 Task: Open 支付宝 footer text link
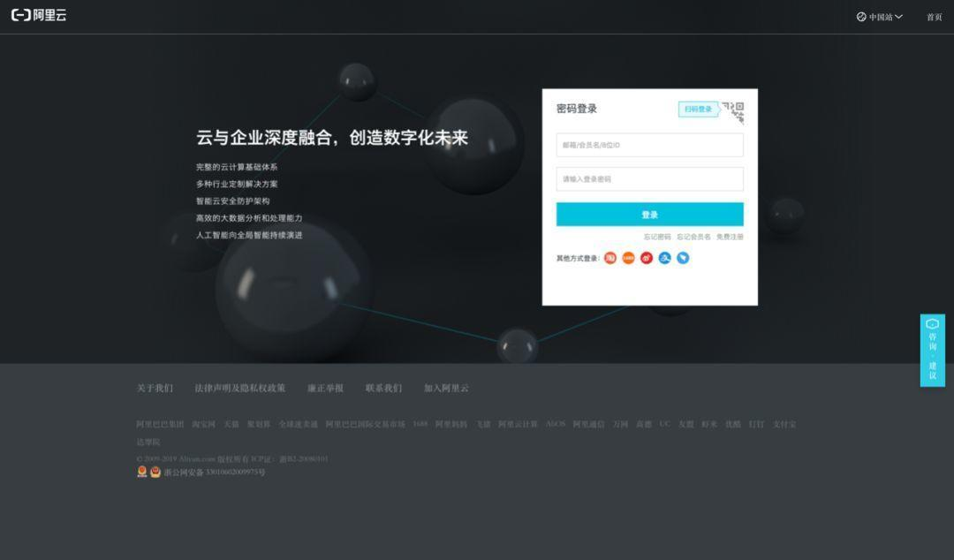(x=784, y=424)
